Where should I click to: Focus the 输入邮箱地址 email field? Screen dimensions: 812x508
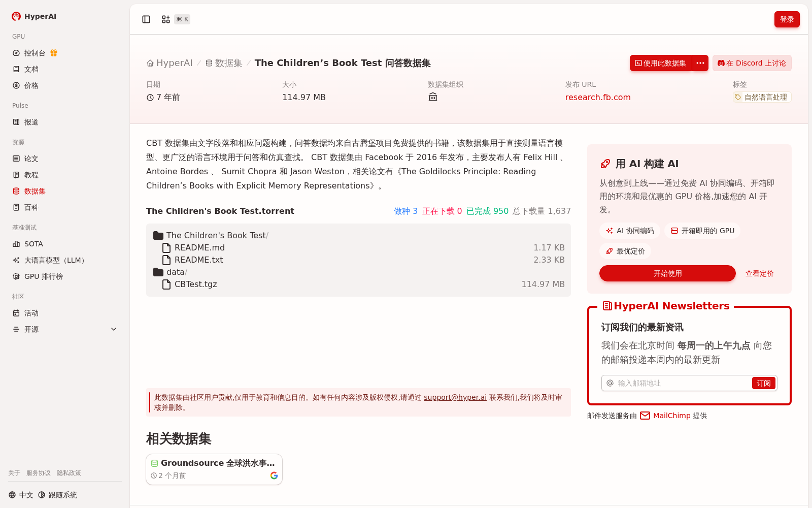683,383
